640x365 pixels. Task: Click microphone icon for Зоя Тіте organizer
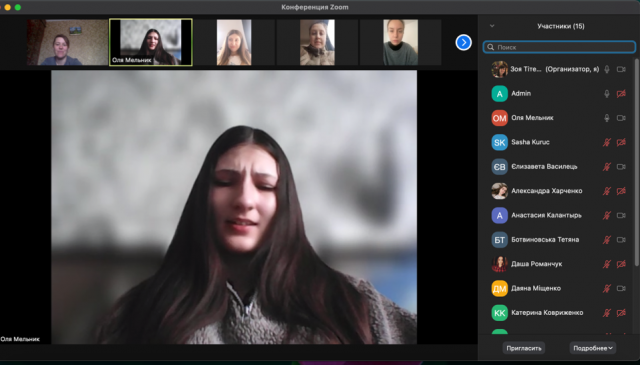tap(607, 69)
